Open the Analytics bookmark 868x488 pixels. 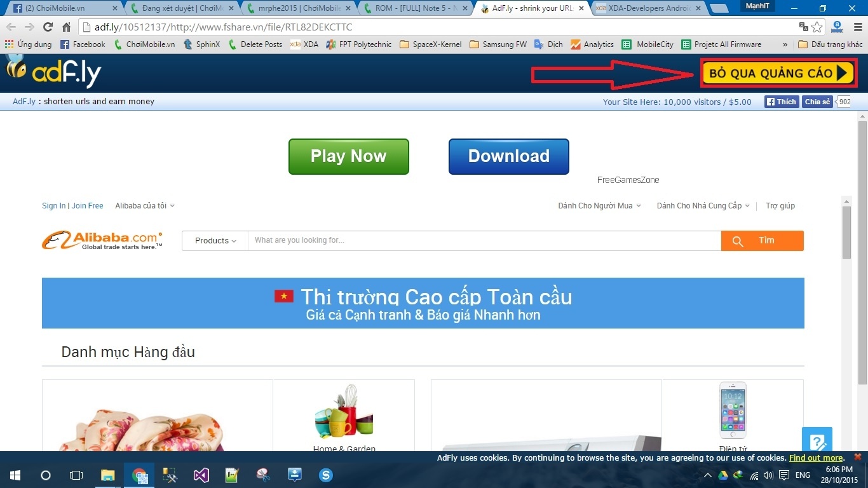[592, 44]
